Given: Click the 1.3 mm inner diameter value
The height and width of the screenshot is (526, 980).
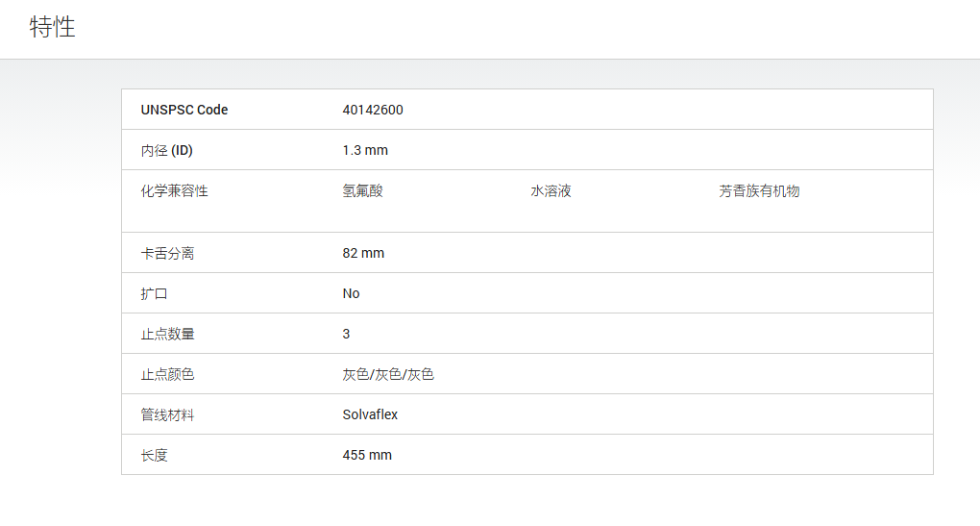Looking at the screenshot, I should [x=365, y=151].
